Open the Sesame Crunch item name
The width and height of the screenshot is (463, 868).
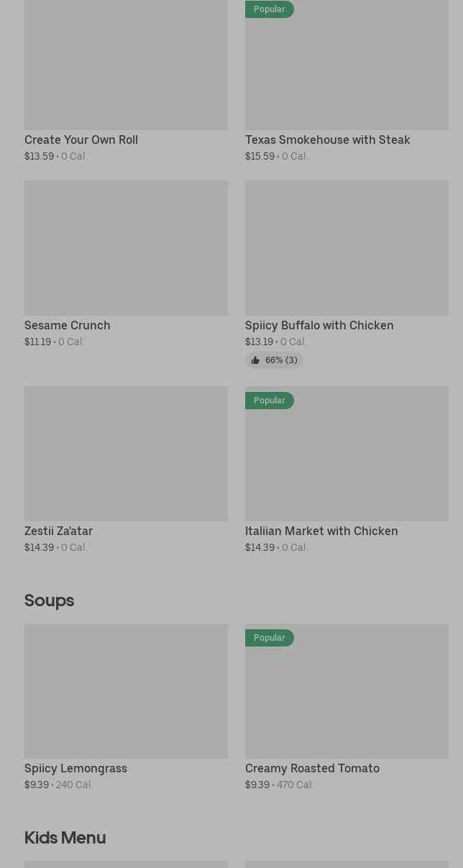[68, 326]
